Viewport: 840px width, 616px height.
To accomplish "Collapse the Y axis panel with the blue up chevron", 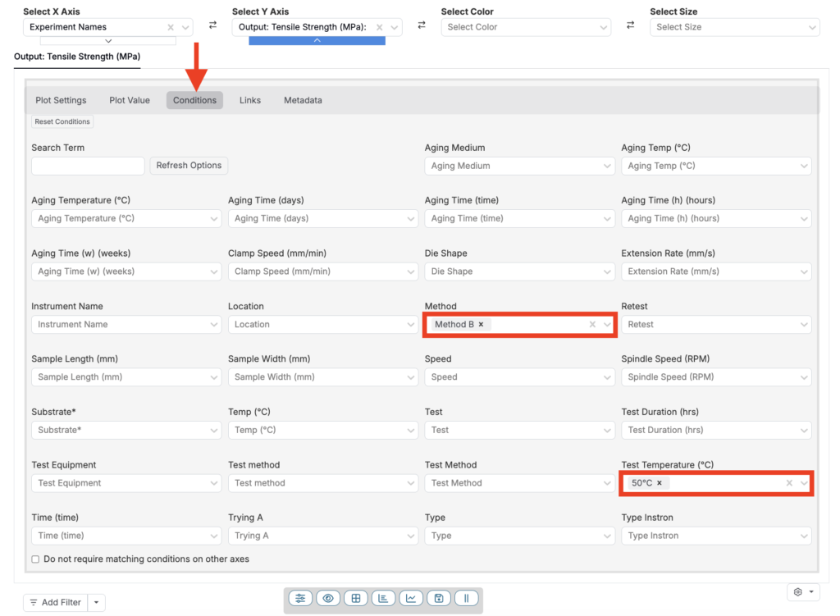I will click(x=317, y=41).
